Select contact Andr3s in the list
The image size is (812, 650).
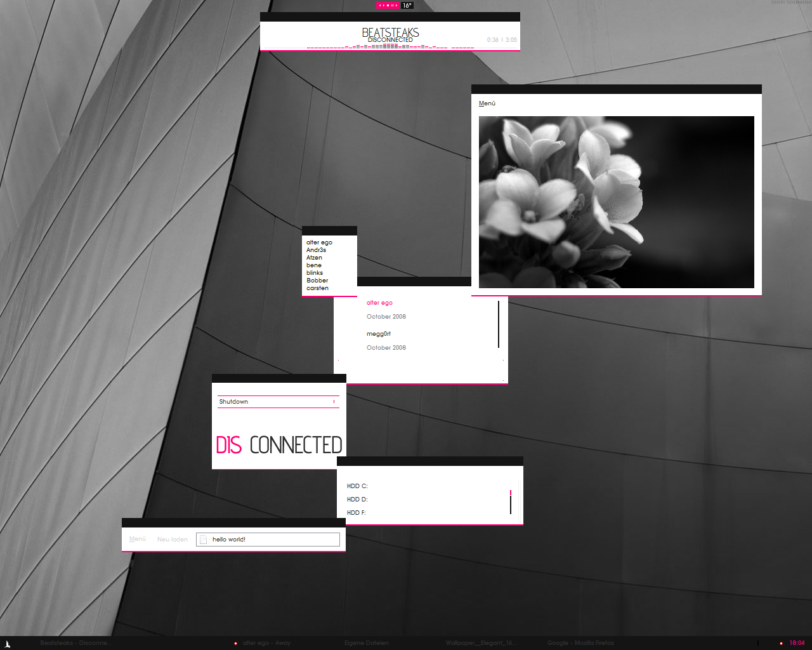316,250
